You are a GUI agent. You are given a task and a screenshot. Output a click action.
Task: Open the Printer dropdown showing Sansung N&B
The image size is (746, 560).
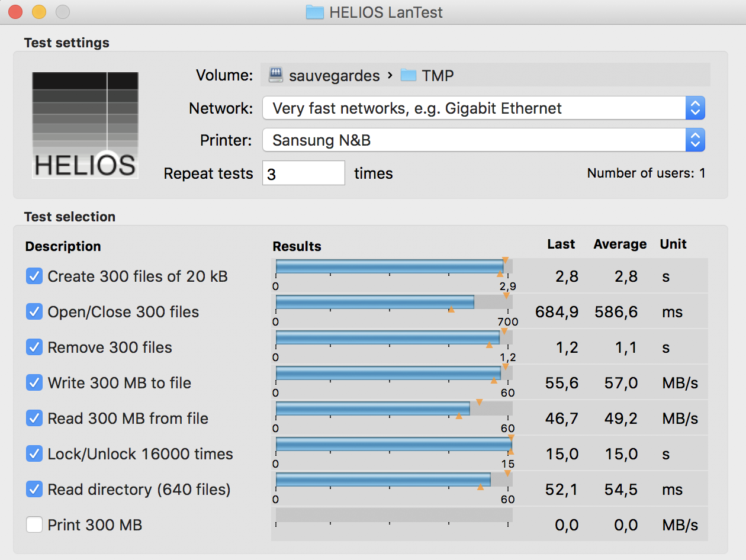[x=484, y=140]
